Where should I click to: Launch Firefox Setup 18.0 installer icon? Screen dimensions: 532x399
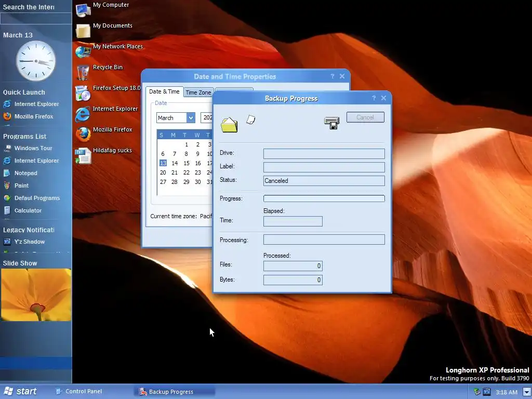[x=83, y=93]
